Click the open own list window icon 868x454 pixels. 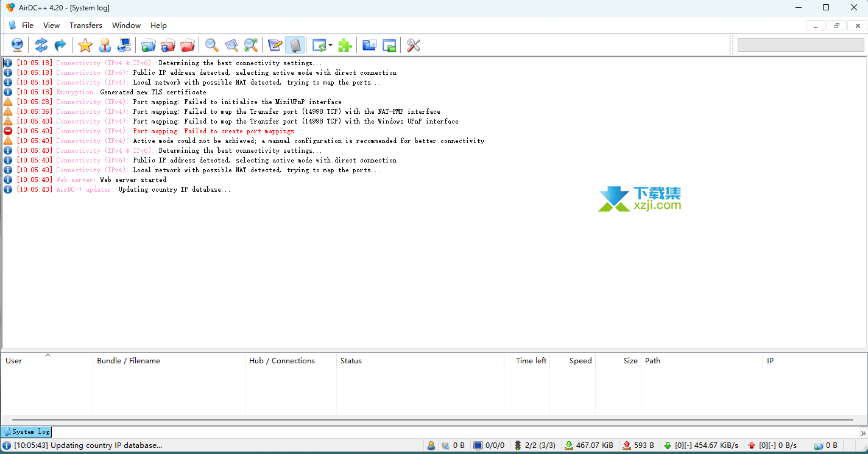(389, 45)
